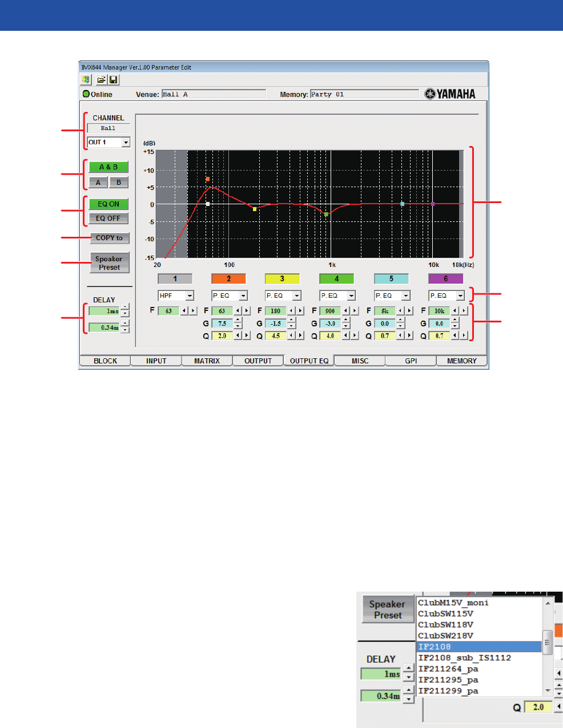Decrease band 6 gain with down arrow
The width and height of the screenshot is (563, 728).
click(x=455, y=326)
